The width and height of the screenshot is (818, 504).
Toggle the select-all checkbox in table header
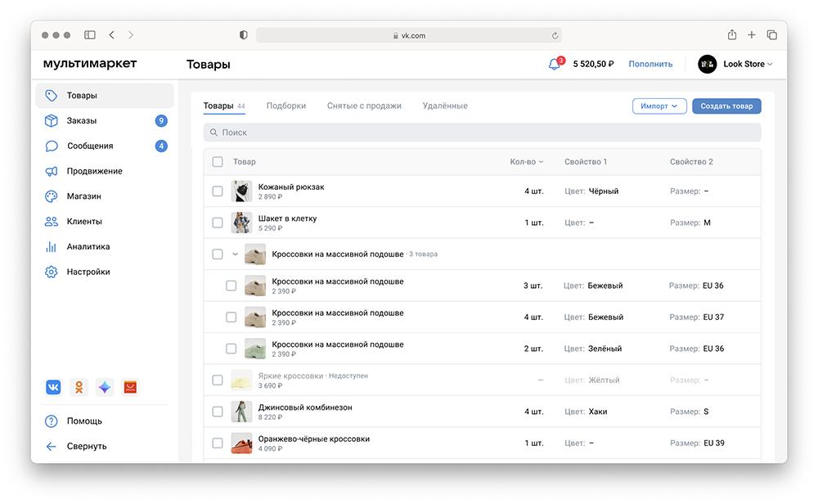tap(218, 162)
